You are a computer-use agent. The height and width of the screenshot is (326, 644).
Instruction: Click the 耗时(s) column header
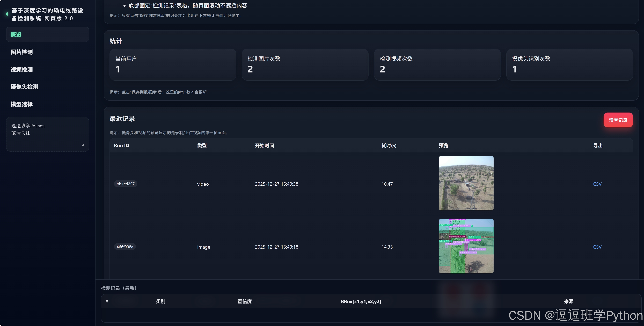[x=389, y=145]
